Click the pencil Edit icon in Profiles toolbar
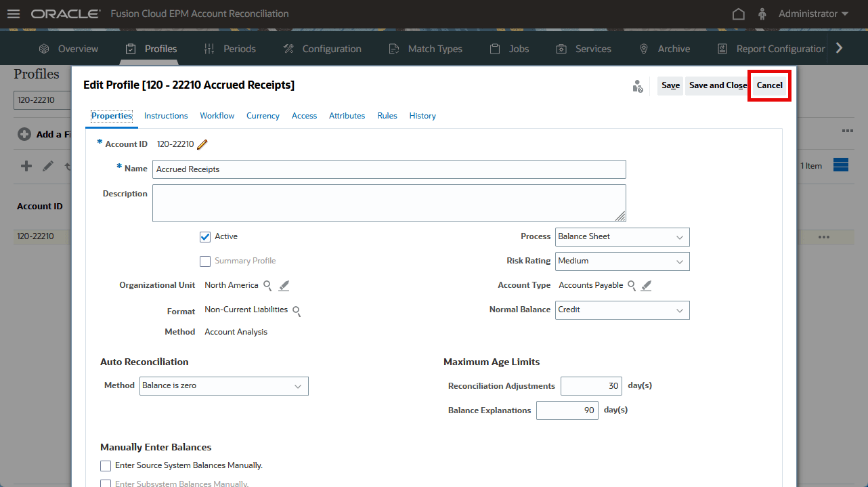 [47, 166]
